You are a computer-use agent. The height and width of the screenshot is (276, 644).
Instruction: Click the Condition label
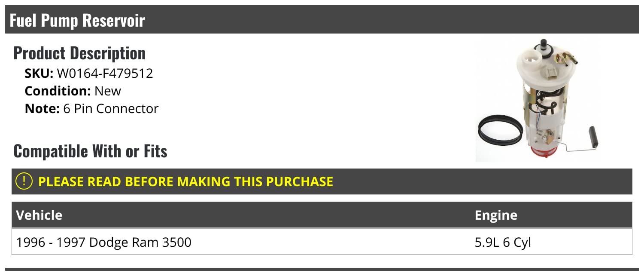(58, 91)
